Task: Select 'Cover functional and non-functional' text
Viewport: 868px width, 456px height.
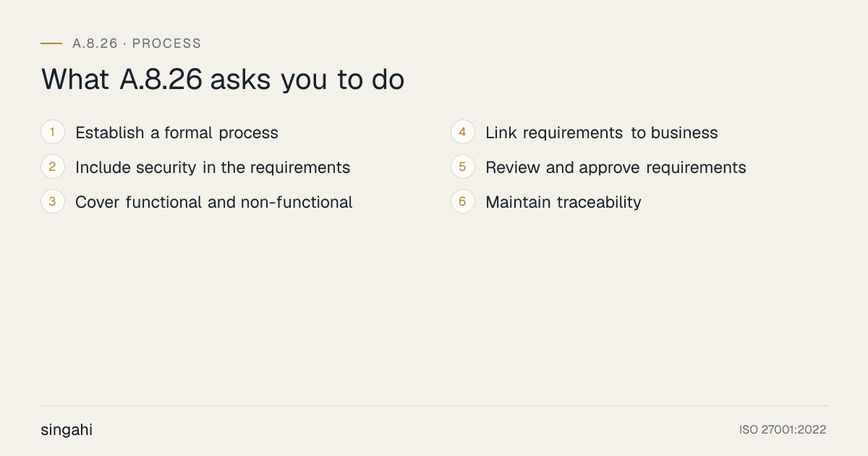Action: 214,203
